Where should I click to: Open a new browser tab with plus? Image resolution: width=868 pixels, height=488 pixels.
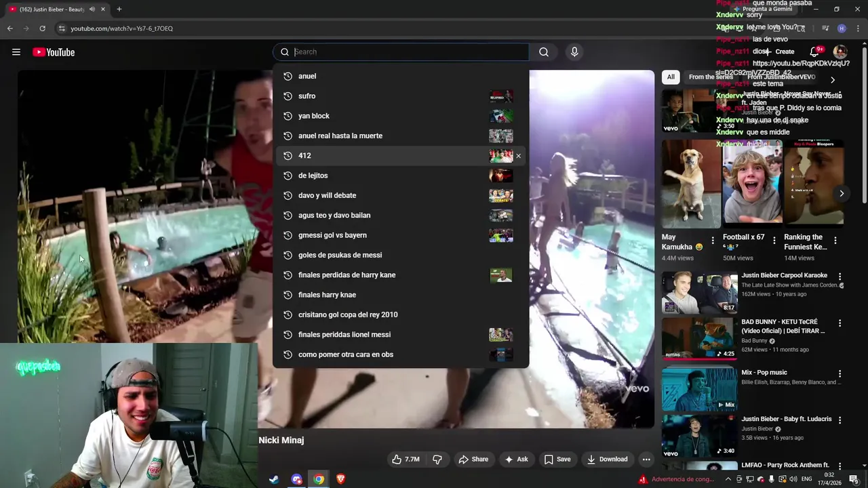[119, 9]
